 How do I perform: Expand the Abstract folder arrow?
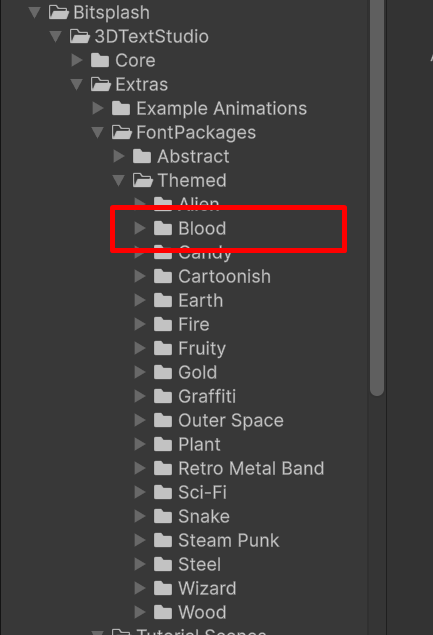pyautogui.click(x=119, y=156)
